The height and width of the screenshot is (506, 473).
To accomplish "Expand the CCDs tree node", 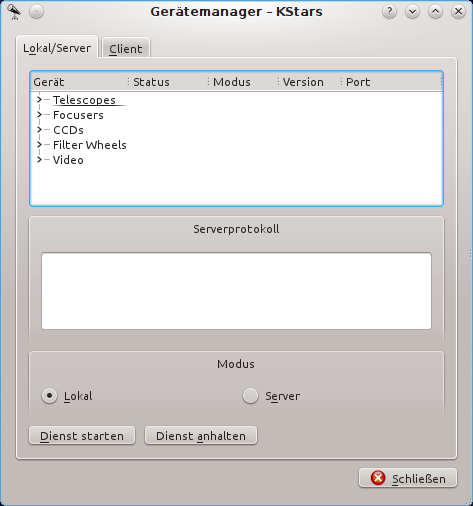I will coord(39,129).
